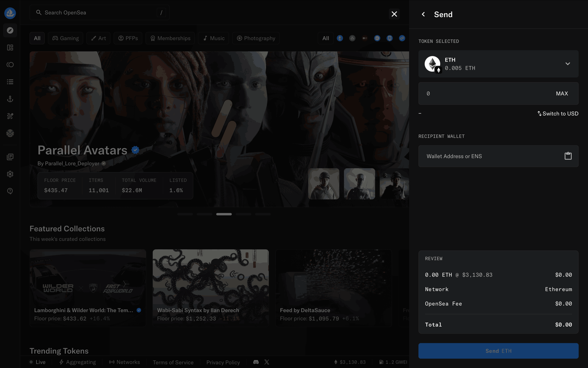Select the PFPs category tab

point(128,38)
